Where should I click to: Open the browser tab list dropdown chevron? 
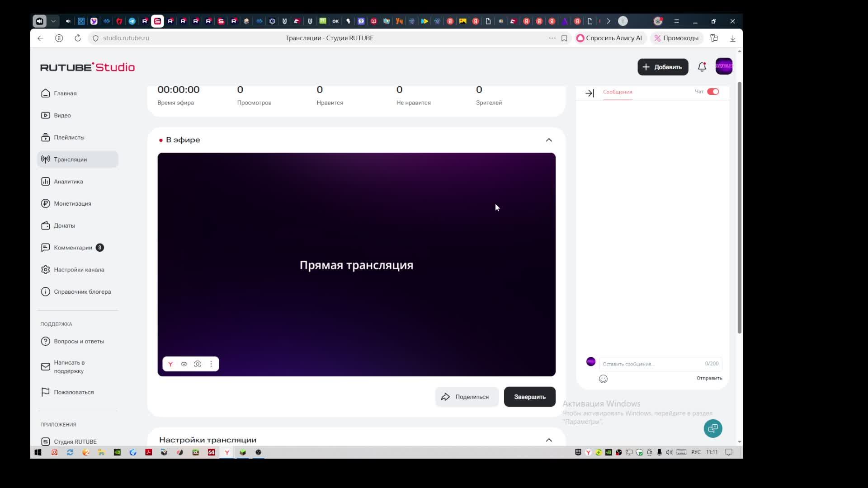(x=53, y=21)
